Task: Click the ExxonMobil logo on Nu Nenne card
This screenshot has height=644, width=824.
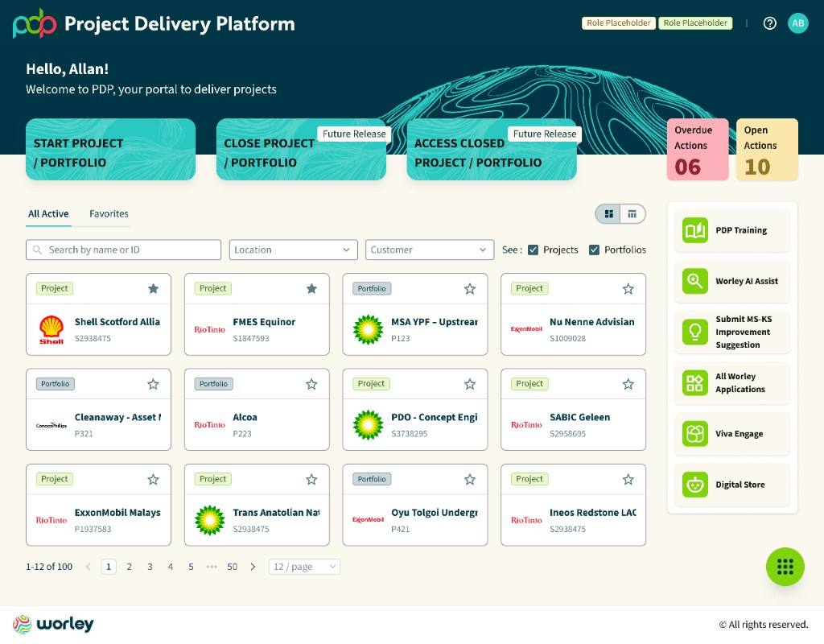Action: pyautogui.click(x=526, y=329)
